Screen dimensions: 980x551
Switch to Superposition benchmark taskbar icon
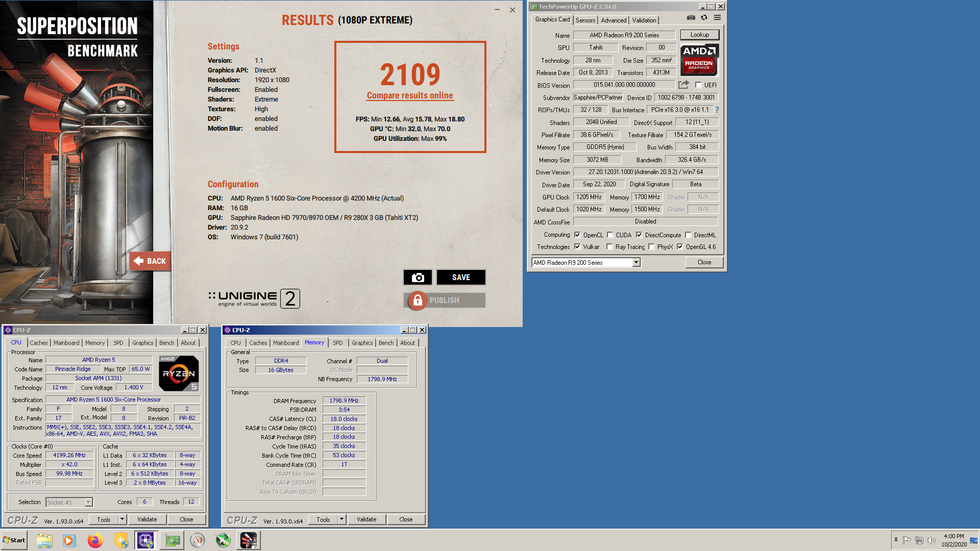(249, 540)
